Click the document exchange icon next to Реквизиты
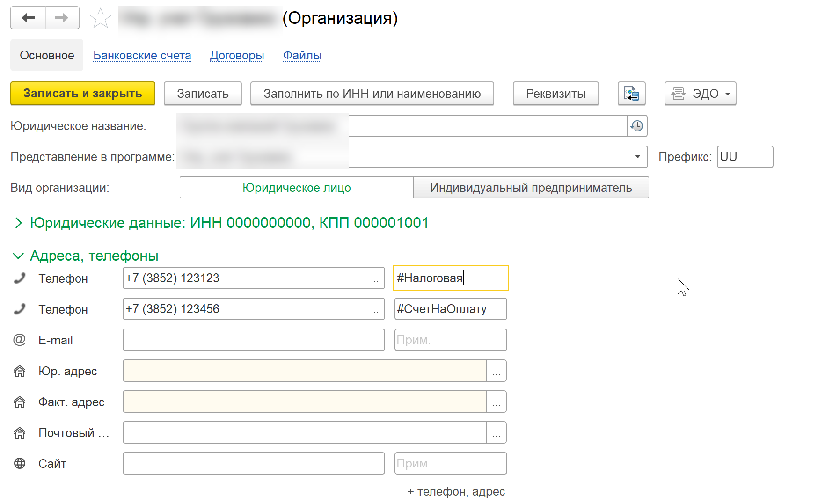Screen dimensions: 818x504 pyautogui.click(x=631, y=94)
